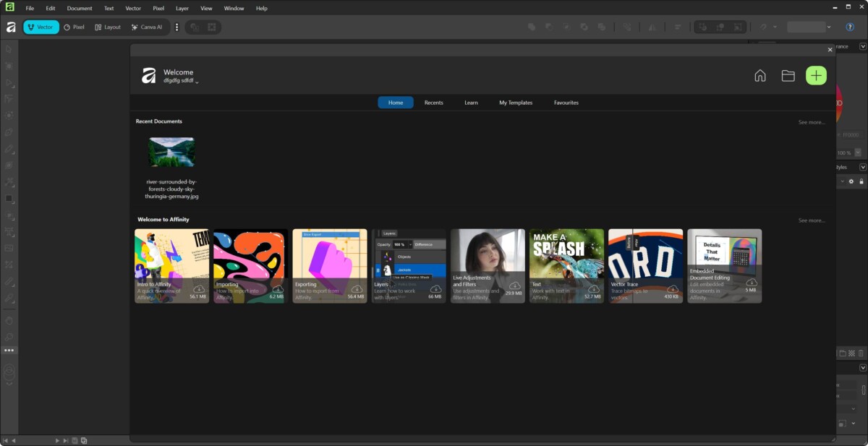This screenshot has width=868, height=446.
Task: Open the dropdown arrow beside the top-right preset field
Action: (x=829, y=27)
